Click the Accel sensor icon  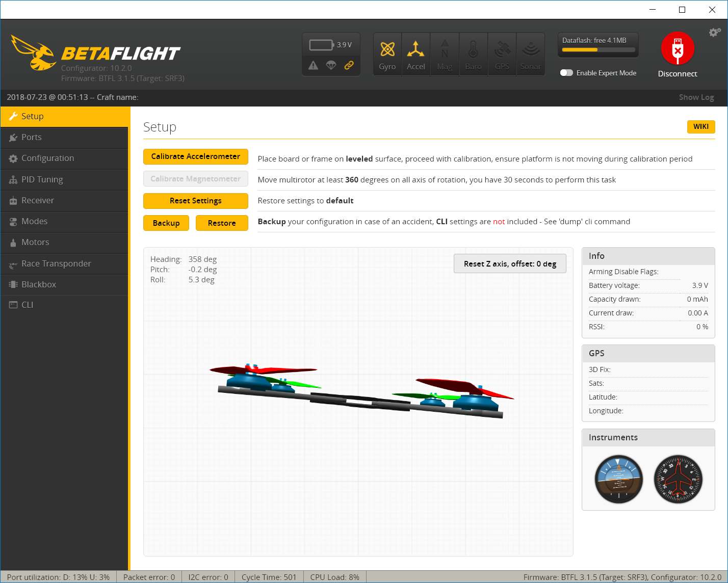pyautogui.click(x=416, y=55)
